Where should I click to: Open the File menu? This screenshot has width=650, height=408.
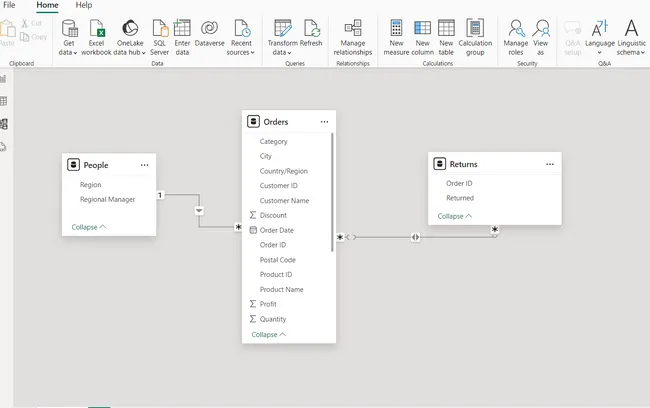(9, 5)
